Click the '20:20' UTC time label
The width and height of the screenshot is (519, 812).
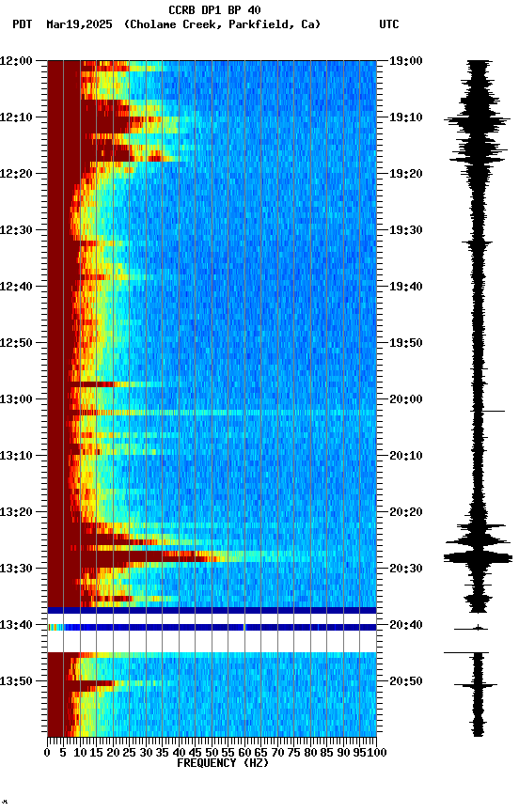tap(406, 512)
